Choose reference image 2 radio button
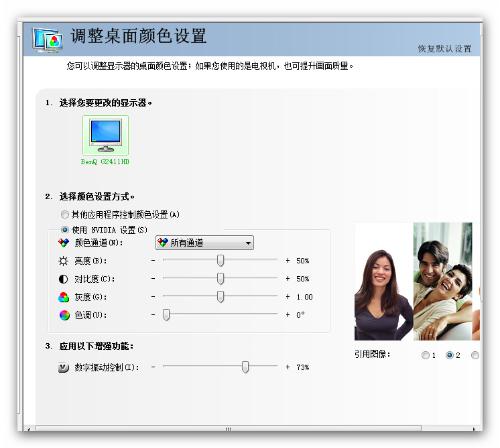The height and width of the screenshot is (448, 500). [x=450, y=355]
